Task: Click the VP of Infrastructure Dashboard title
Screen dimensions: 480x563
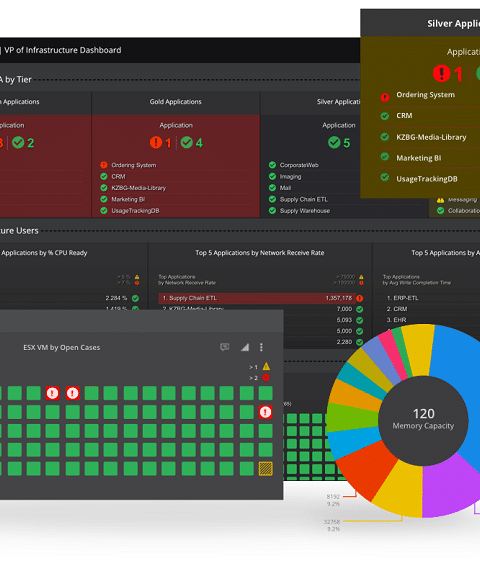Action: pyautogui.click(x=63, y=50)
